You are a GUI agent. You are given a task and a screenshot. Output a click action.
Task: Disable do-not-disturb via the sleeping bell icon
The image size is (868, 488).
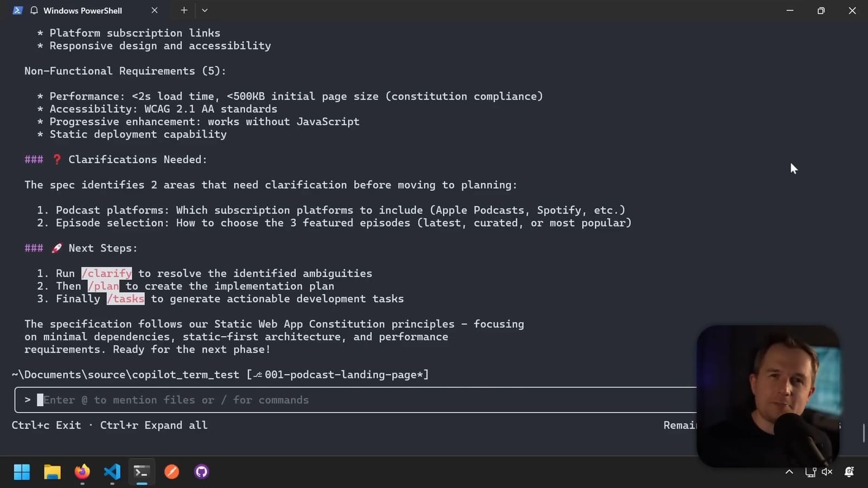(848, 472)
